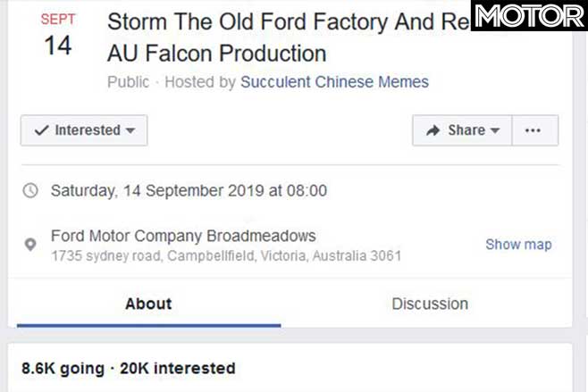Expand the Share dropdown arrow

tap(495, 130)
